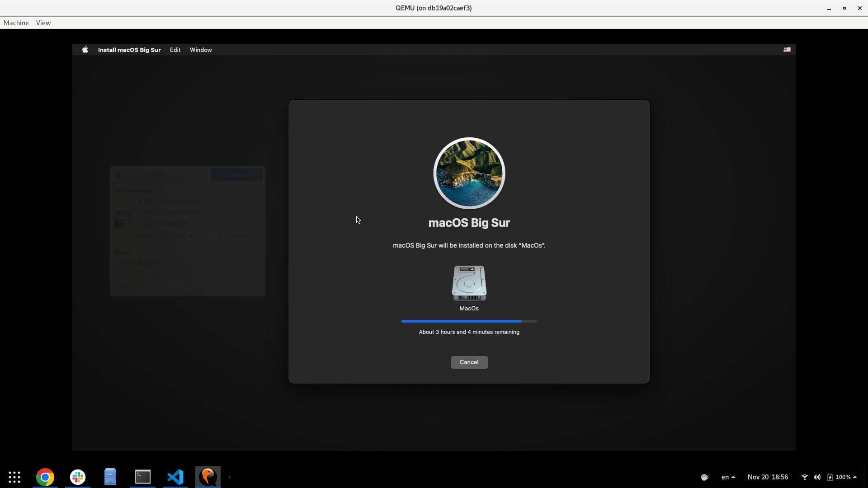Launch QEMU from the taskbar
Image resolution: width=868 pixels, height=488 pixels.
(208, 477)
